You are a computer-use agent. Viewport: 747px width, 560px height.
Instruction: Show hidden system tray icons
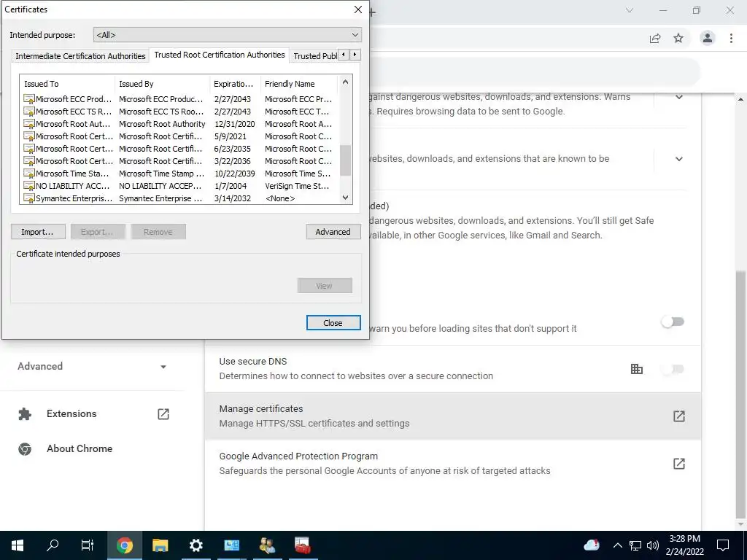point(617,545)
